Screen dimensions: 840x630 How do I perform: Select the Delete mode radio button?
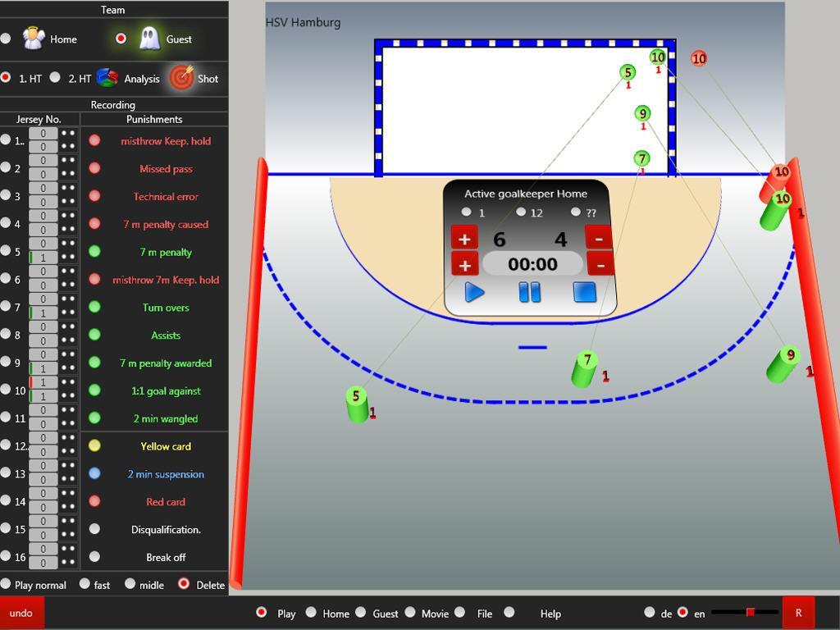[184, 584]
